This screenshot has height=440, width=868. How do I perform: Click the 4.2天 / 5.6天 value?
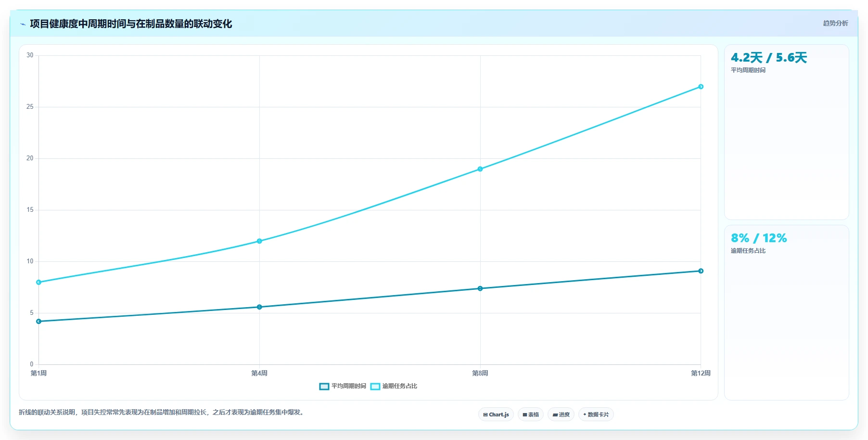pyautogui.click(x=768, y=58)
